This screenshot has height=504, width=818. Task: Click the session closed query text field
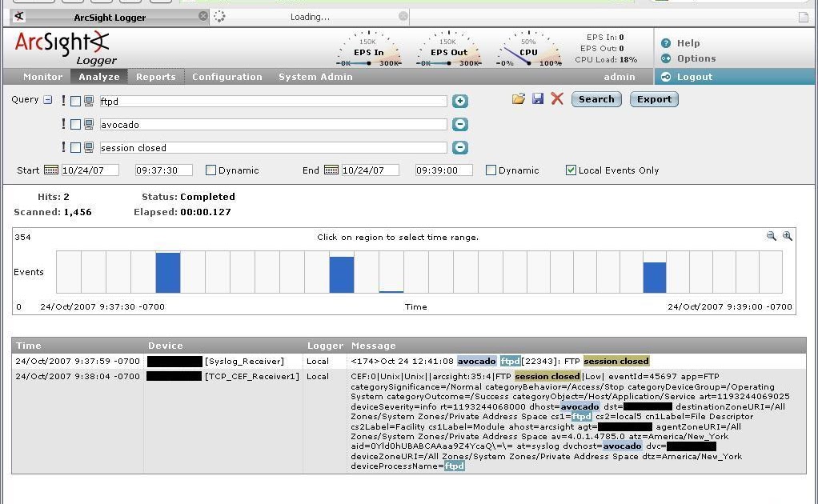(x=273, y=148)
